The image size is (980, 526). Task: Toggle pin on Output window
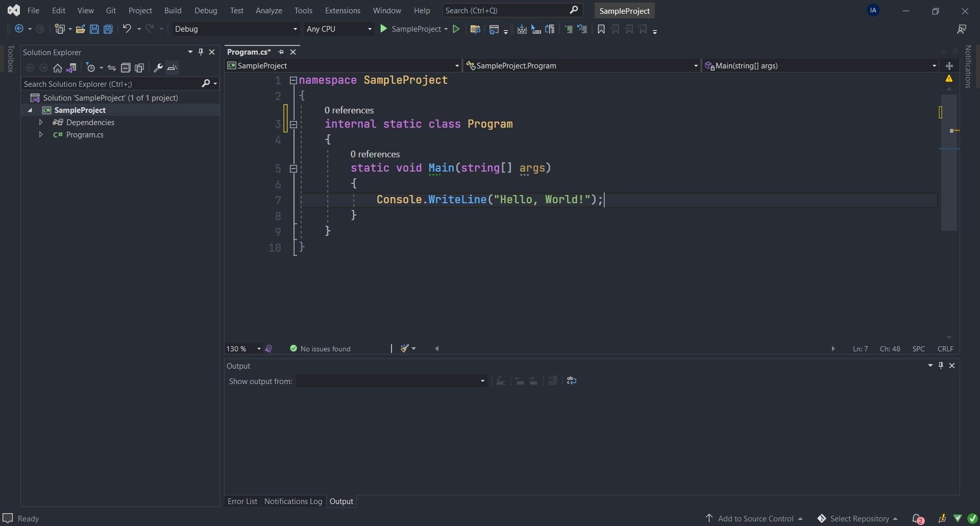941,365
